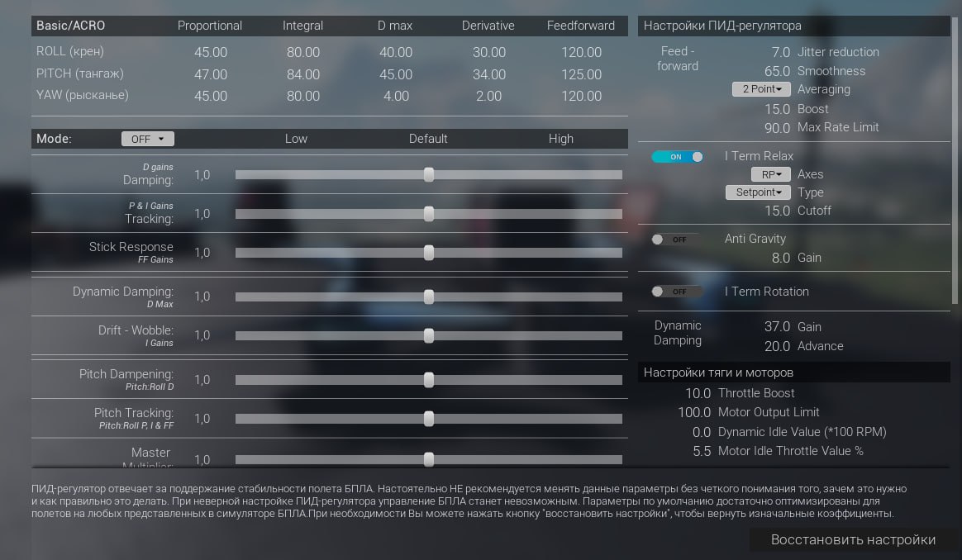
Task: Click the Integral column header
Action: pos(302,26)
